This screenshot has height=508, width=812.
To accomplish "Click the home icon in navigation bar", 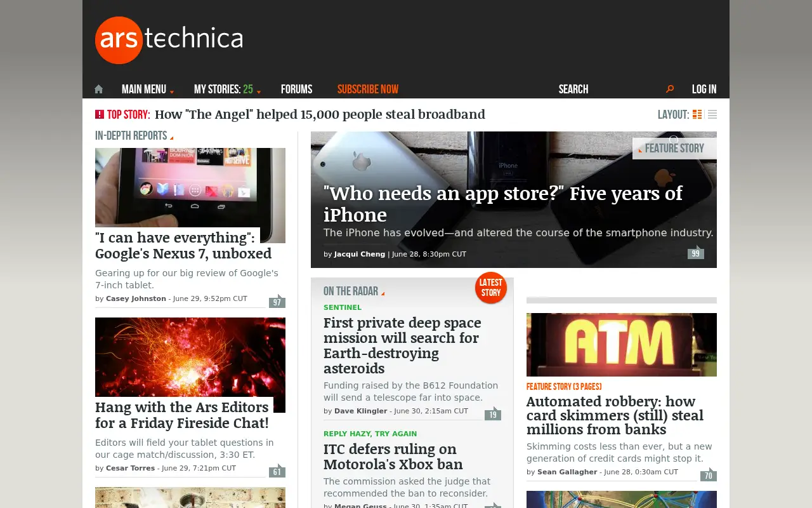I will 98,89.
